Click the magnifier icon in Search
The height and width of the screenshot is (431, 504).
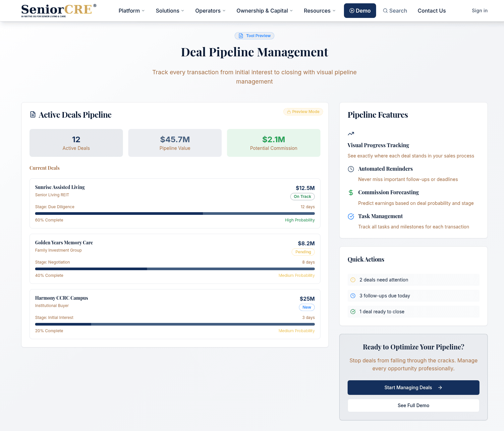click(x=385, y=11)
